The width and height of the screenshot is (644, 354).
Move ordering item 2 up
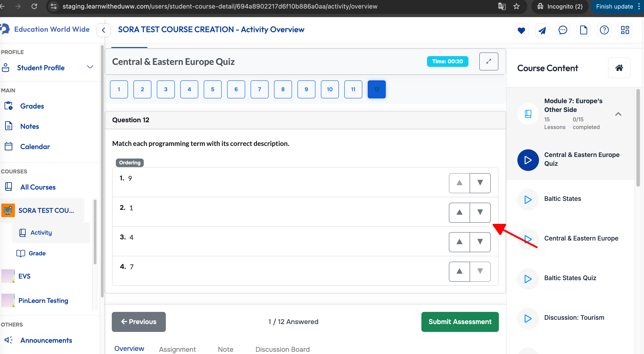(x=459, y=212)
